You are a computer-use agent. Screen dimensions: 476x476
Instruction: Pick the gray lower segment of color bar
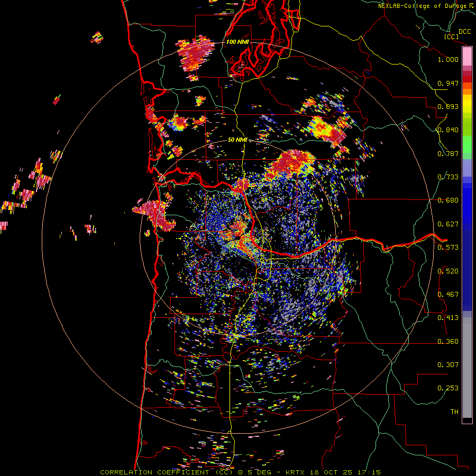click(467, 368)
